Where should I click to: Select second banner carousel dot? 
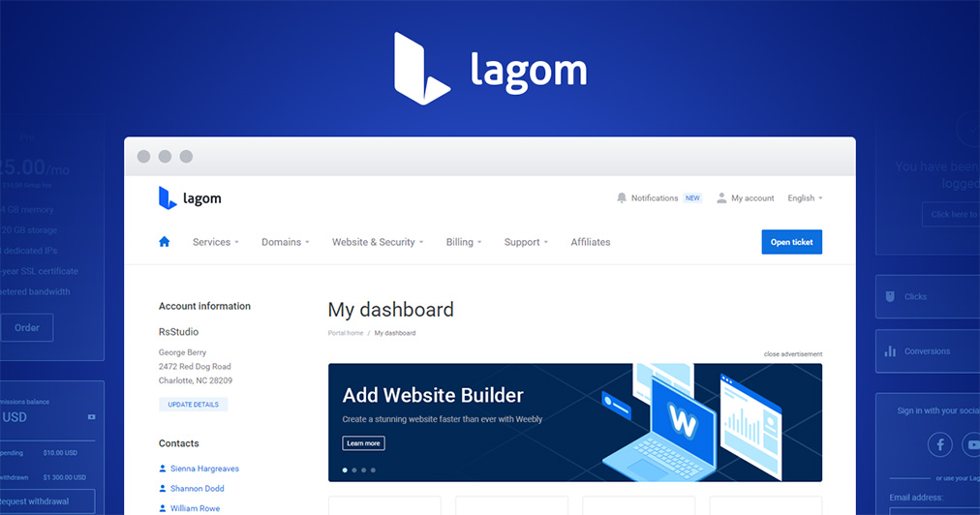[354, 470]
